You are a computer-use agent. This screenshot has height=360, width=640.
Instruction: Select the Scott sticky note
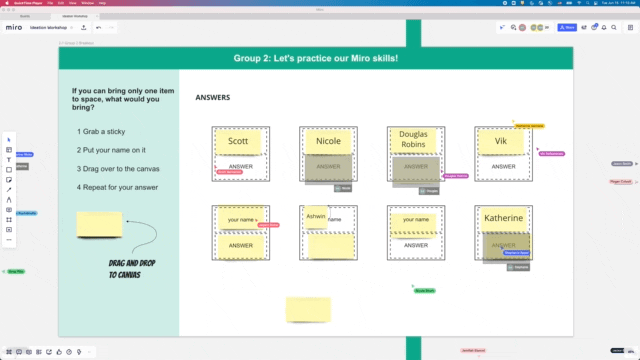[238, 141]
